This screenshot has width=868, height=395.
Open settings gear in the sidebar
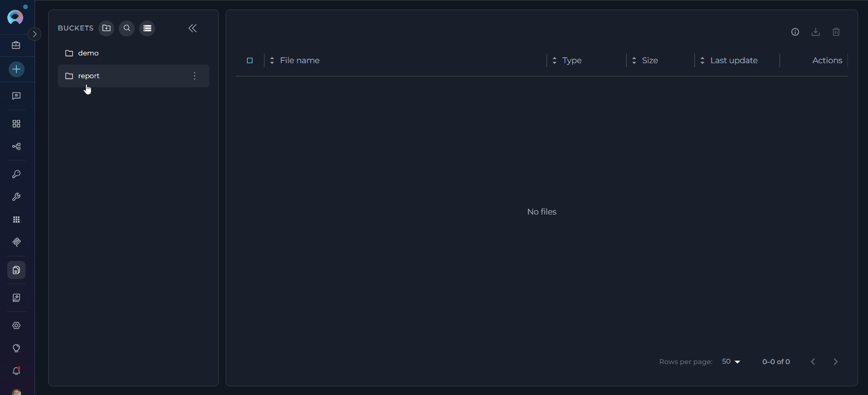[16, 325]
